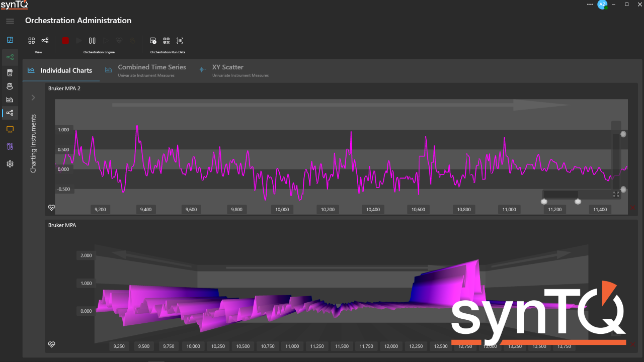Select the barcode icon under Orchestration Run Data
Image resolution: width=644 pixels, height=362 pixels.
[180, 40]
